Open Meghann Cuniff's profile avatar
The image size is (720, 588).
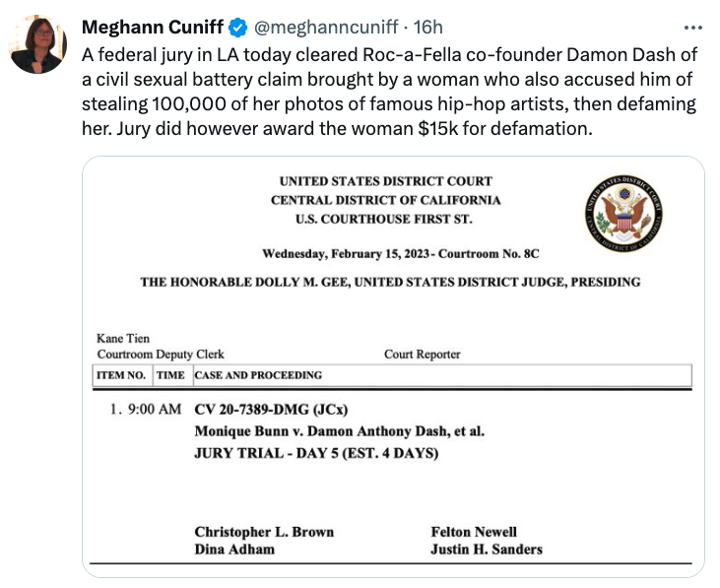point(38,44)
